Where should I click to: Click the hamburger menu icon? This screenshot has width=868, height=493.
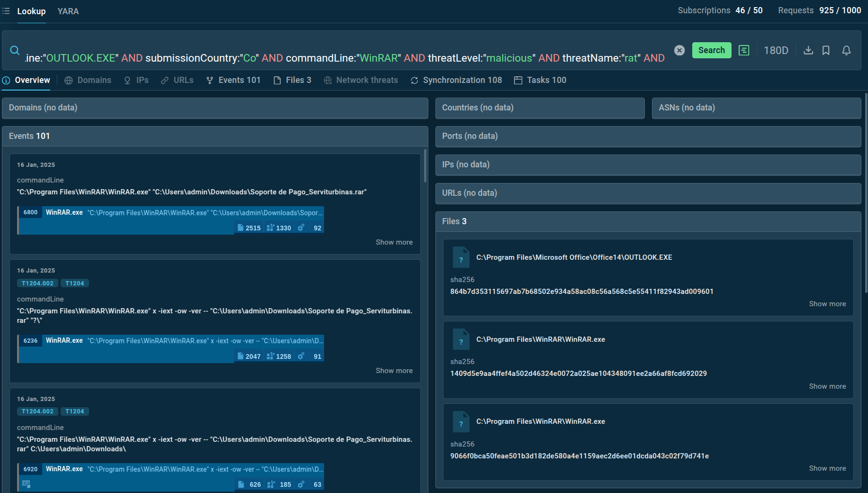pyautogui.click(x=6, y=11)
